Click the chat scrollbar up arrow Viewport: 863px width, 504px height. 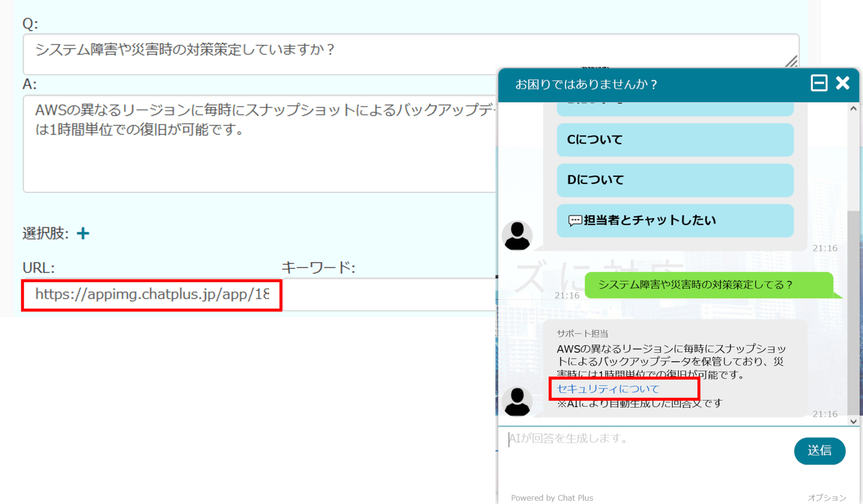[x=853, y=109]
